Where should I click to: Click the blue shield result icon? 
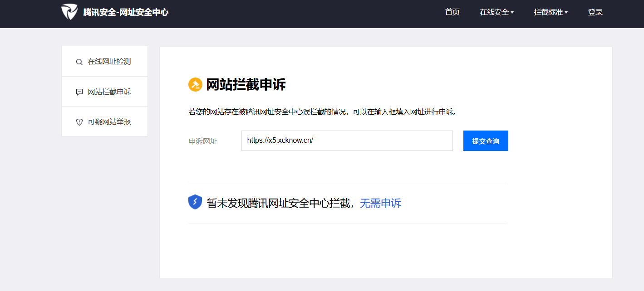tap(195, 202)
